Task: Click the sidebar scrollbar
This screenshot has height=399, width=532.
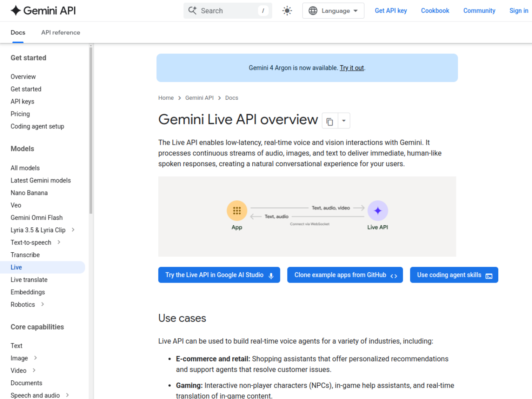Action: coord(91,130)
